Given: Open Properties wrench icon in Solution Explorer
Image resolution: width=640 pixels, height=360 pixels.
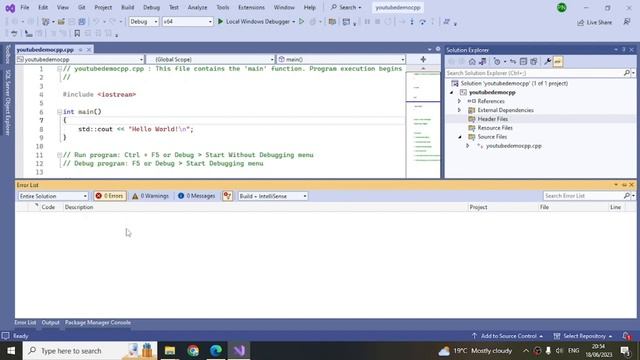Looking at the screenshot, I should click(x=547, y=62).
